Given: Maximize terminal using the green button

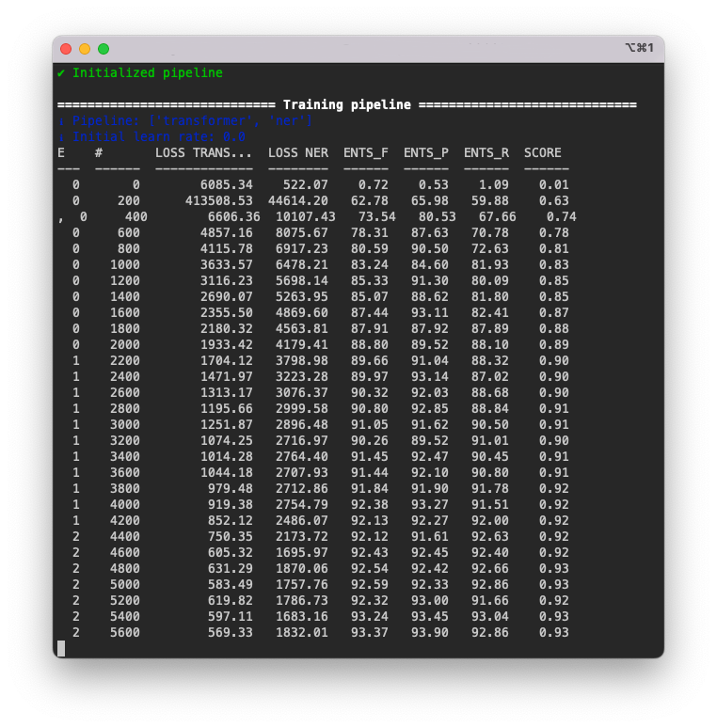Looking at the screenshot, I should point(104,49).
